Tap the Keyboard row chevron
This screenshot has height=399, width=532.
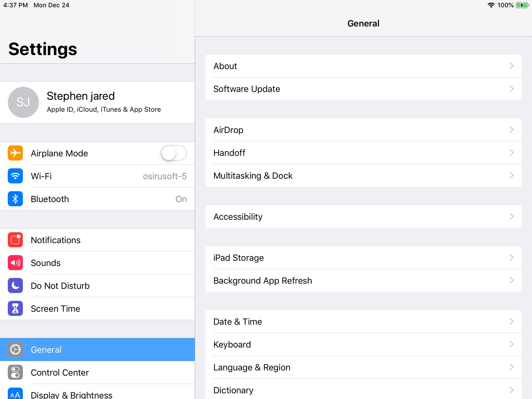point(511,344)
